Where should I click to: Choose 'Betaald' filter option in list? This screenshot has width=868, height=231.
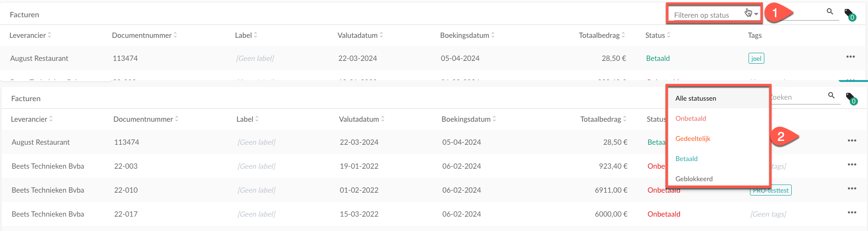(687, 159)
